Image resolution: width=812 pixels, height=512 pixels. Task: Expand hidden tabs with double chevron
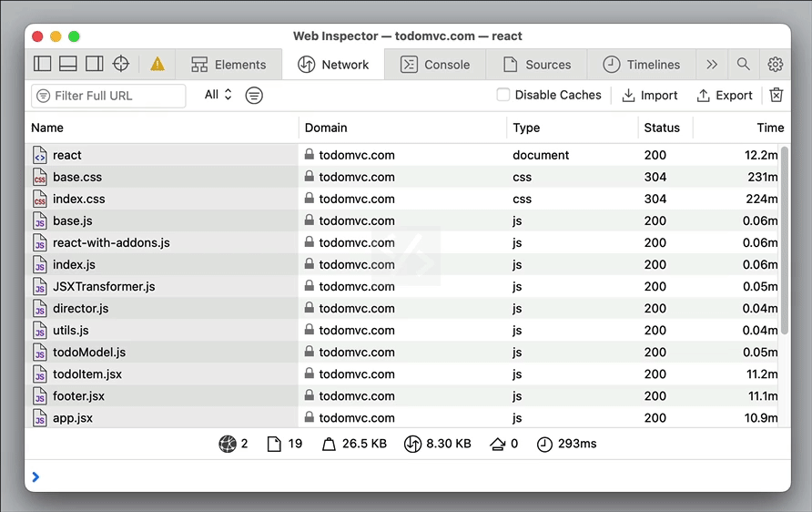[x=712, y=65]
